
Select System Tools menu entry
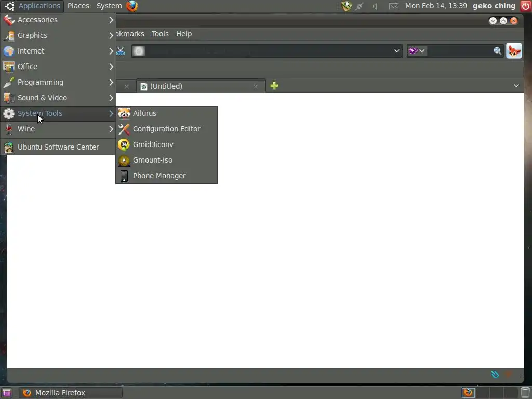point(58,113)
